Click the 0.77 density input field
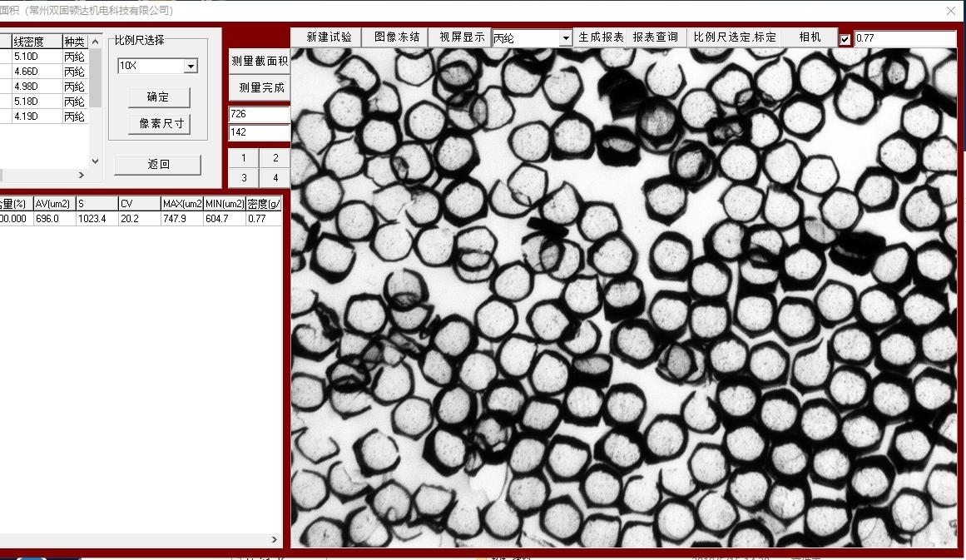 [904, 38]
